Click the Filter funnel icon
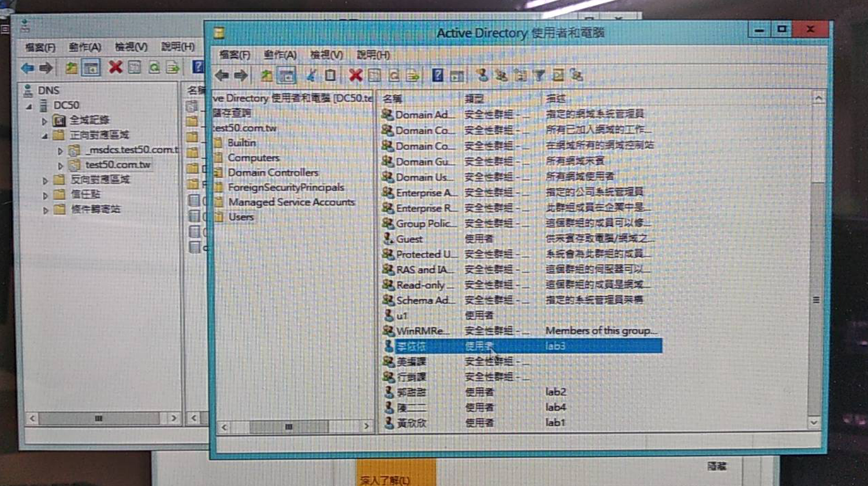The height and width of the screenshot is (486, 868). pyautogui.click(x=539, y=75)
